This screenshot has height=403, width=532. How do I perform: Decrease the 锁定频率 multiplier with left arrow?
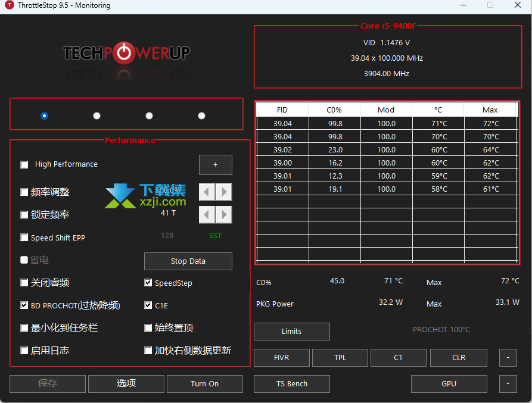(x=207, y=214)
